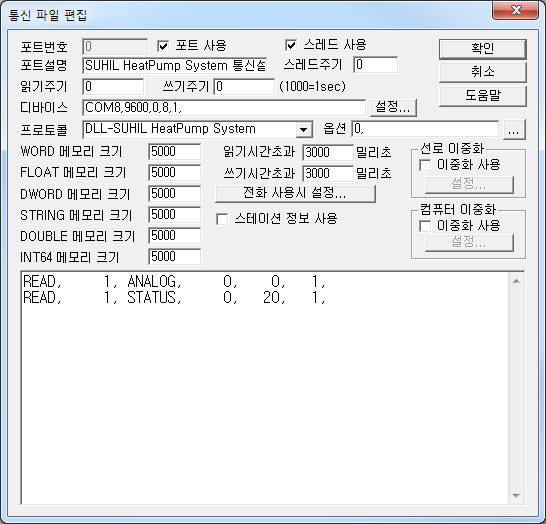Click the scroll down arrow of text area
This screenshot has width=546, height=524.
pyautogui.click(x=516, y=495)
